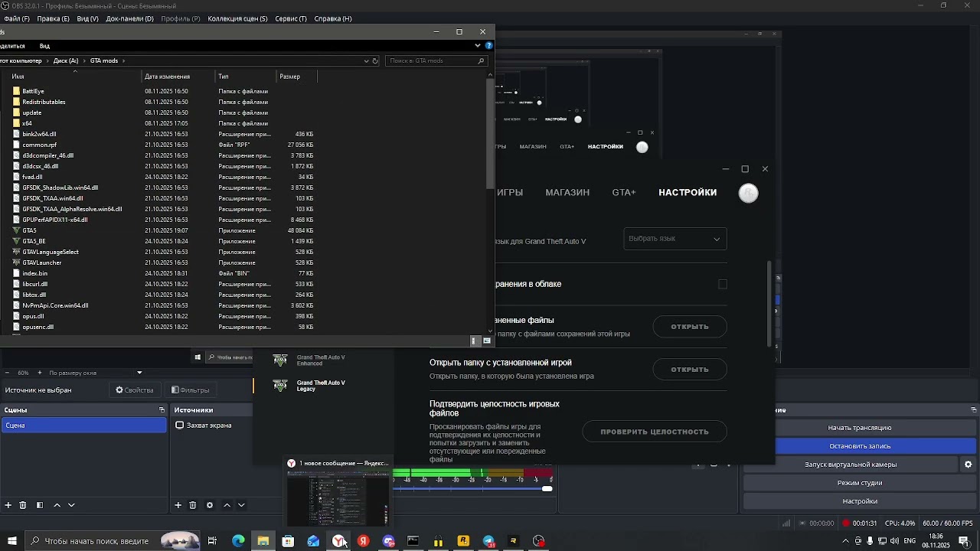Move source down in Sources panel
980x551 pixels.
pyautogui.click(x=241, y=505)
